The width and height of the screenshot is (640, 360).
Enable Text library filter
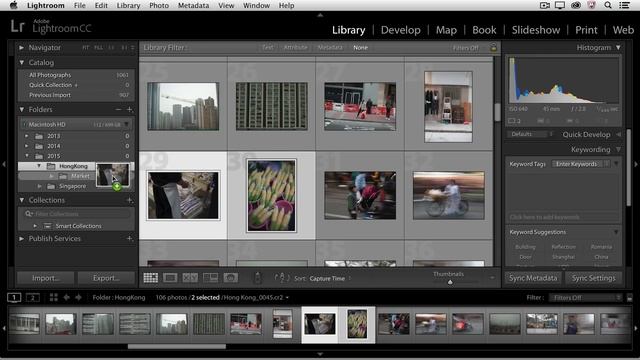[268, 47]
